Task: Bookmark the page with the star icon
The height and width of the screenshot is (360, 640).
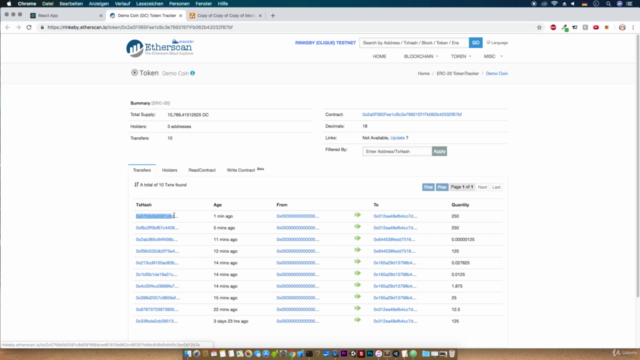Action: pos(539,27)
